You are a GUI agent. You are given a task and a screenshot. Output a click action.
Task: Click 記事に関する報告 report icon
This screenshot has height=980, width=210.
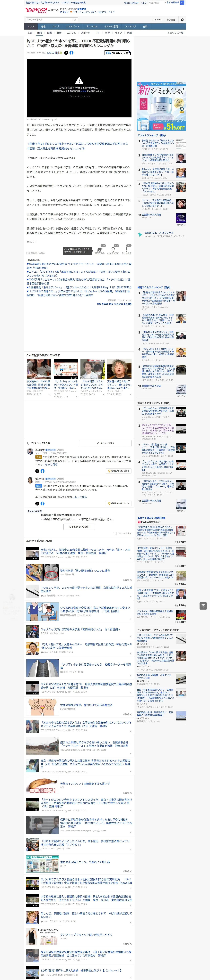(28, 253)
